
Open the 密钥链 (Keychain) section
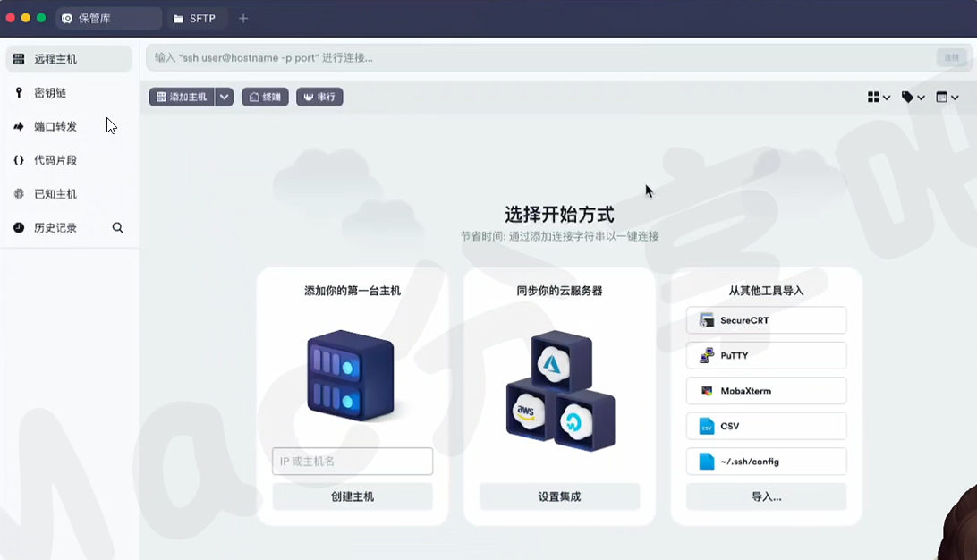(49, 92)
